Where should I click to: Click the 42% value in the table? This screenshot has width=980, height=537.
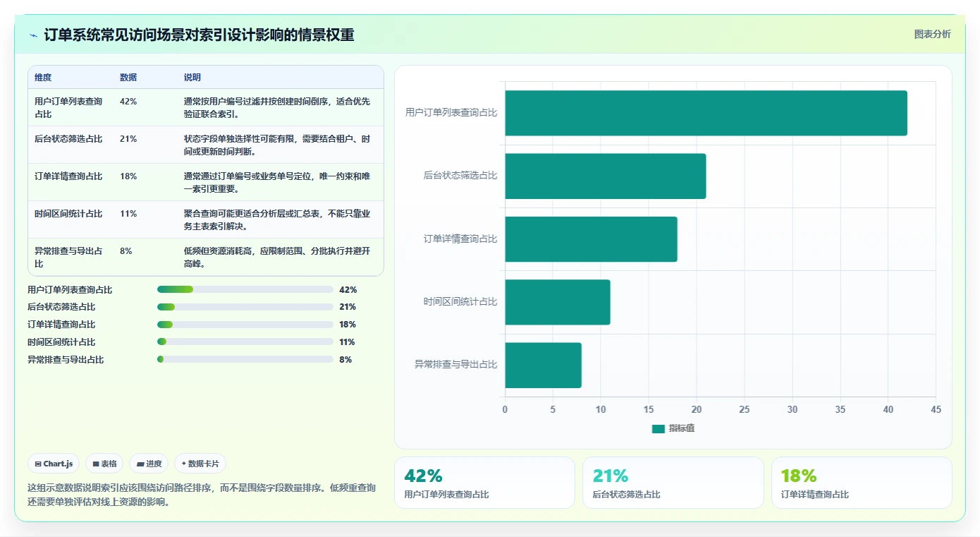click(128, 102)
